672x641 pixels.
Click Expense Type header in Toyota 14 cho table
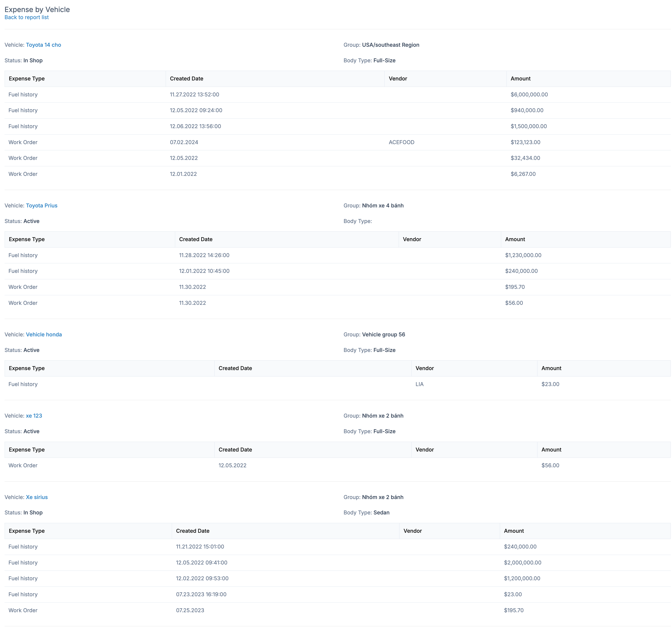tap(27, 79)
